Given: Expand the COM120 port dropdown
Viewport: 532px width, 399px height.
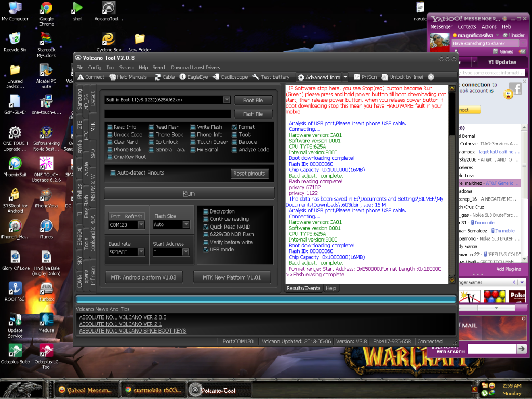Looking at the screenshot, I should click(141, 225).
